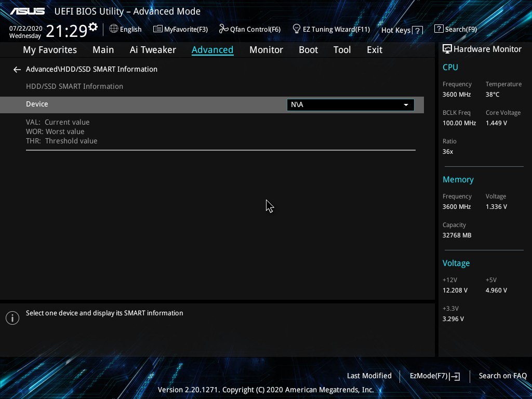
Task: Click the back arrow beside Advanced path
Action: coord(17,69)
